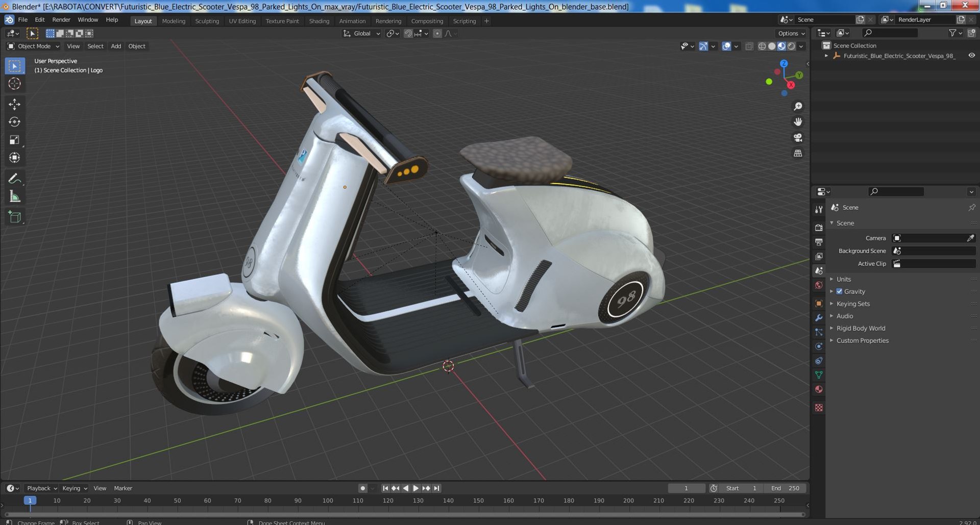Open the Output properties tab
This screenshot has width=980, height=525.
coord(819,242)
